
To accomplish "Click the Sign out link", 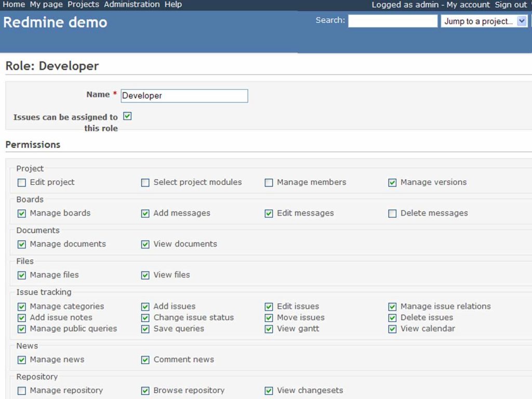I will [x=510, y=5].
